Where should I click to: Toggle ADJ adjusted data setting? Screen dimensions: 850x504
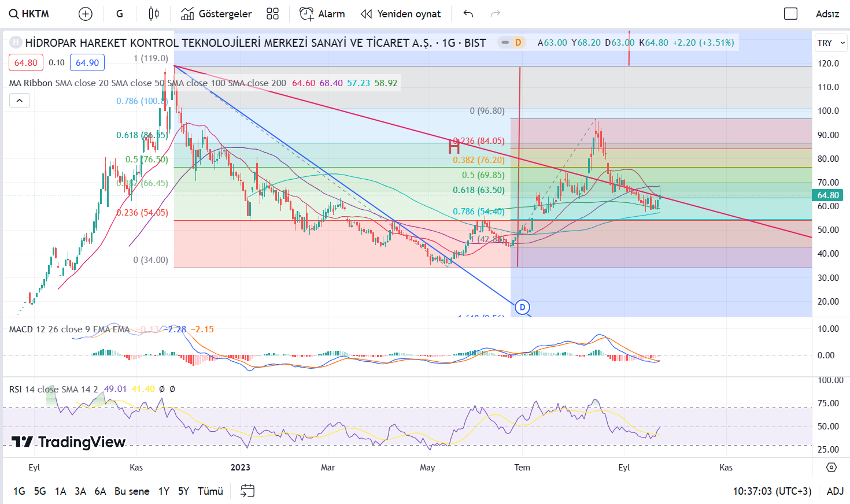[x=835, y=491]
